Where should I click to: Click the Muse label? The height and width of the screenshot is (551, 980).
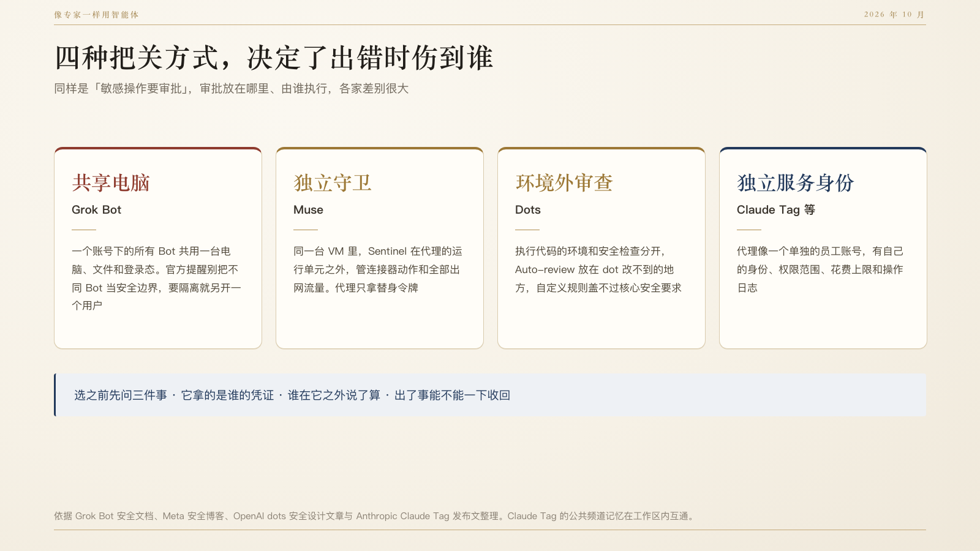coord(308,210)
